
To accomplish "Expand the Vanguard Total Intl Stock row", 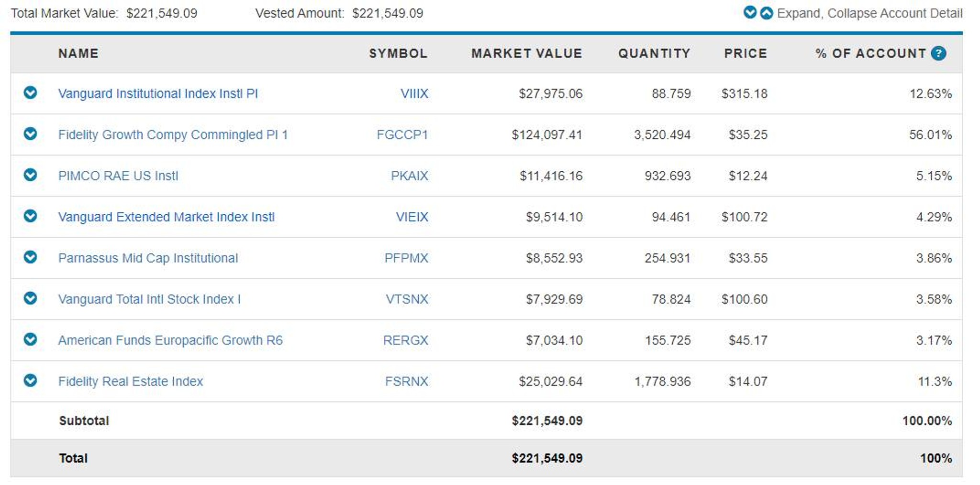I will tap(30, 298).
